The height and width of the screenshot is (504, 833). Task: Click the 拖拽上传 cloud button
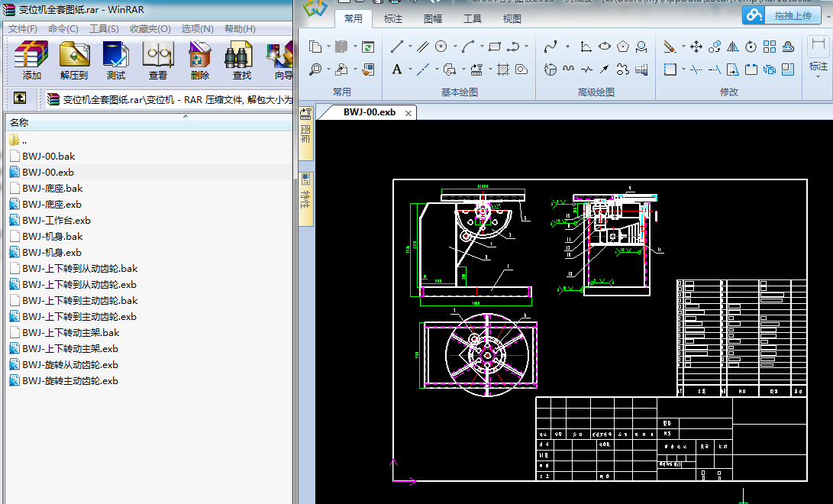coord(783,15)
